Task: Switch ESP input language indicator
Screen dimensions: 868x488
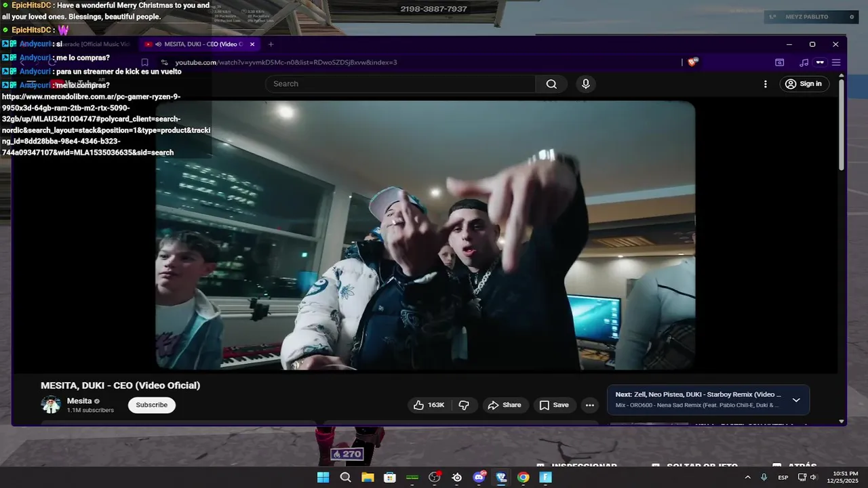Action: [x=783, y=477]
